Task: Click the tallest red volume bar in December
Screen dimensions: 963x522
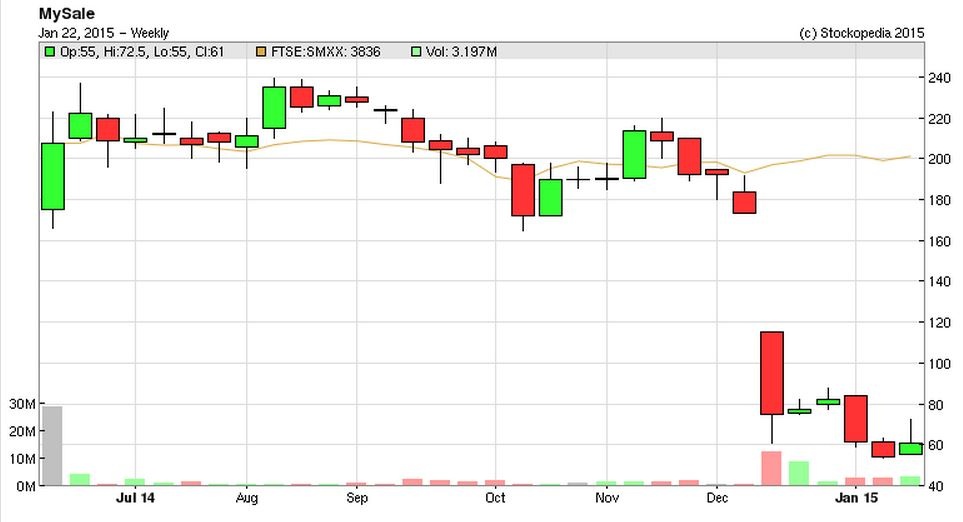Action: coord(771,468)
